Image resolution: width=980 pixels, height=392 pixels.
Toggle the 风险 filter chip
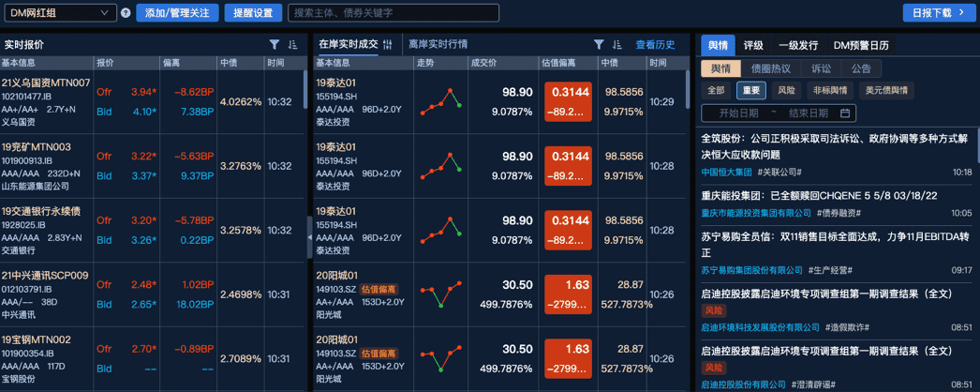[x=785, y=90]
